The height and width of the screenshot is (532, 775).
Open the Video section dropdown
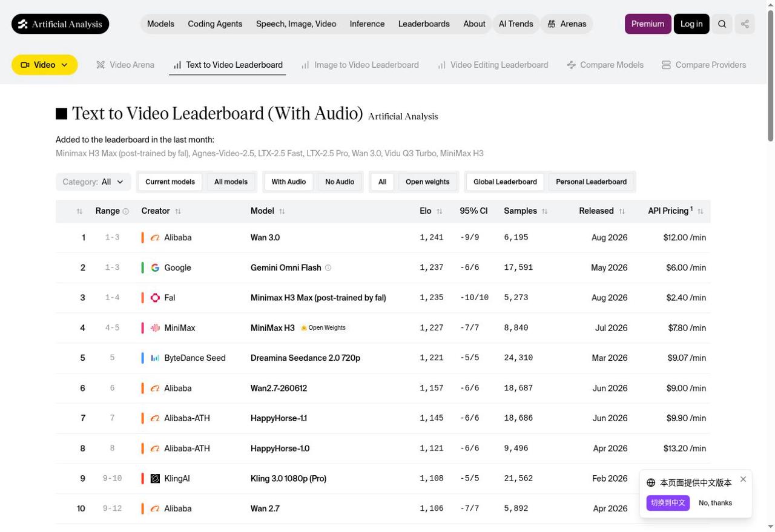pyautogui.click(x=45, y=65)
